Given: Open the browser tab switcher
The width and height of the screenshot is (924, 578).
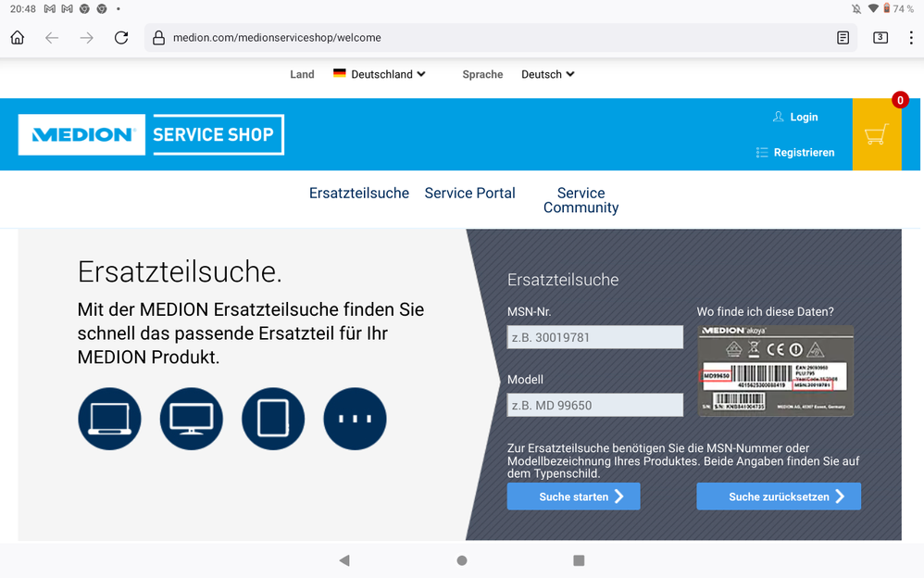Looking at the screenshot, I should click(x=880, y=38).
